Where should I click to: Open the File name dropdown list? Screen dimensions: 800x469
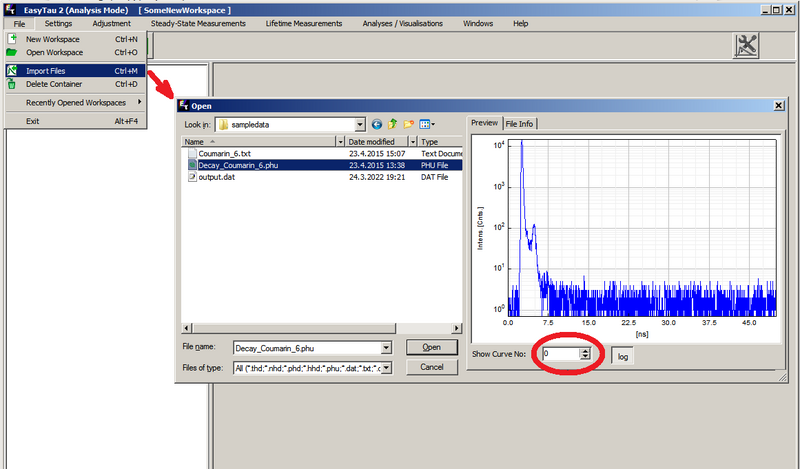click(x=386, y=348)
